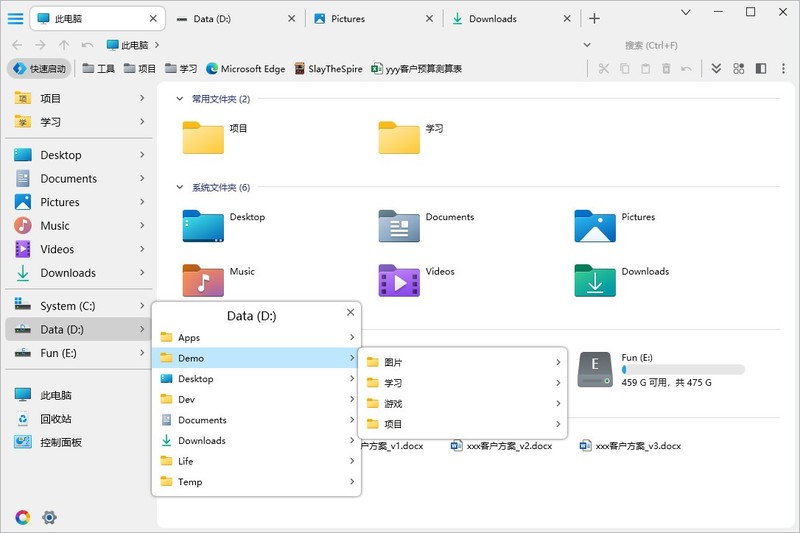The width and height of the screenshot is (800, 533).
Task: Open the Downloads system folder icon
Action: click(595, 280)
